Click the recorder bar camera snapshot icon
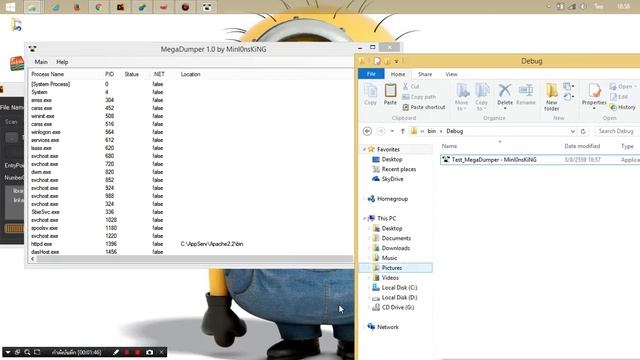640x360 pixels. (x=149, y=352)
